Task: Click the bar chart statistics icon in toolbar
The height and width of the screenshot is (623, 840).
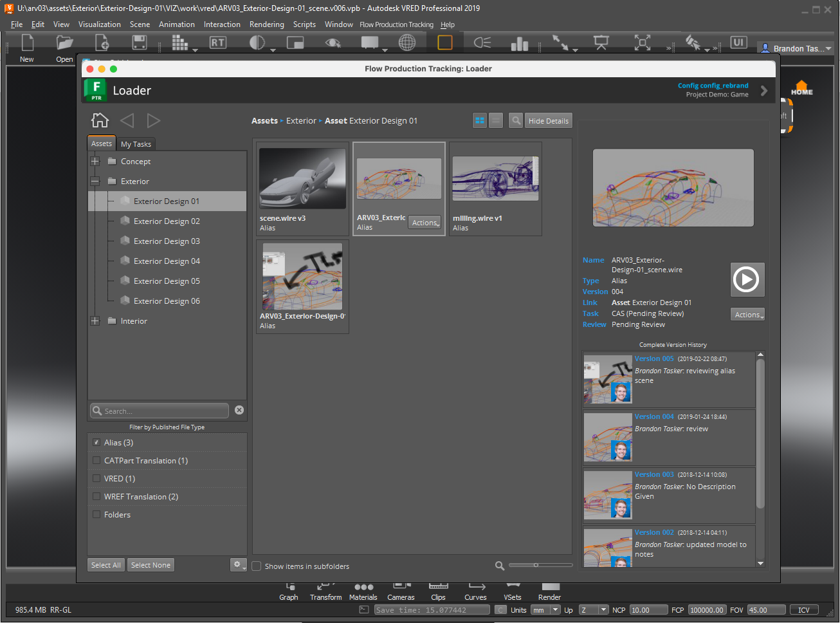Action: pos(519,43)
